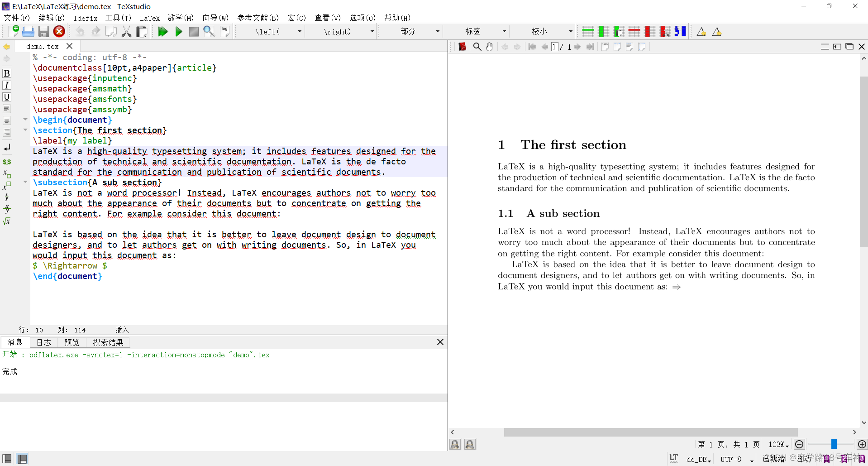Image resolution: width=868 pixels, height=466 pixels.
Task: Open the viewer with the magnifier toolbar icon
Action: pos(209,31)
